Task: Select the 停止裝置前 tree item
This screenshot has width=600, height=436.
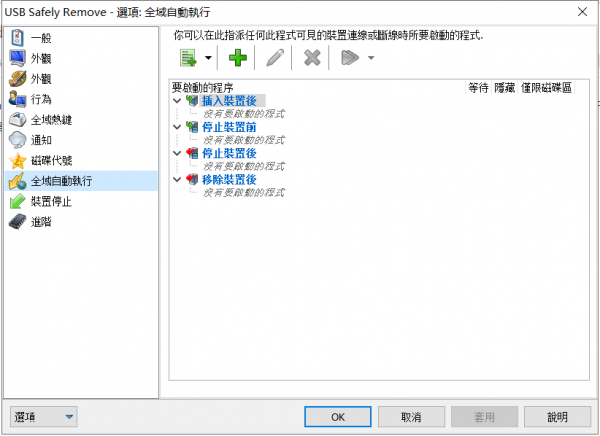Action: point(229,127)
